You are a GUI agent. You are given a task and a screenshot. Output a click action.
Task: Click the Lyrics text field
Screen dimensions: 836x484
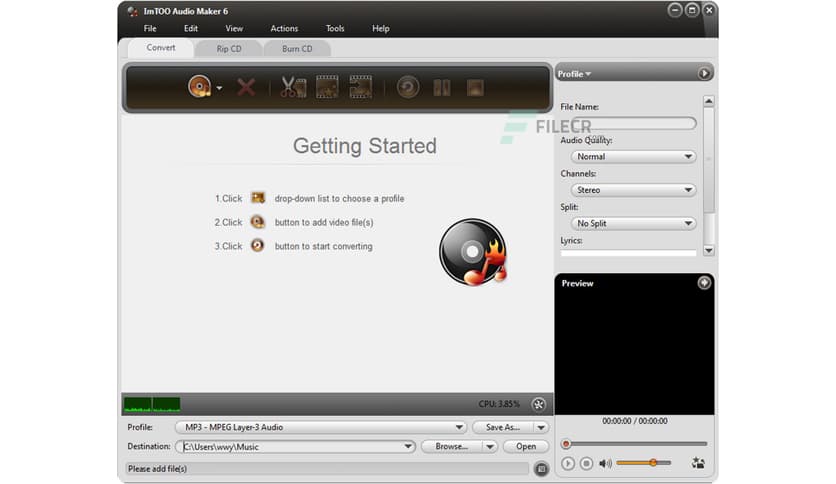coord(628,253)
